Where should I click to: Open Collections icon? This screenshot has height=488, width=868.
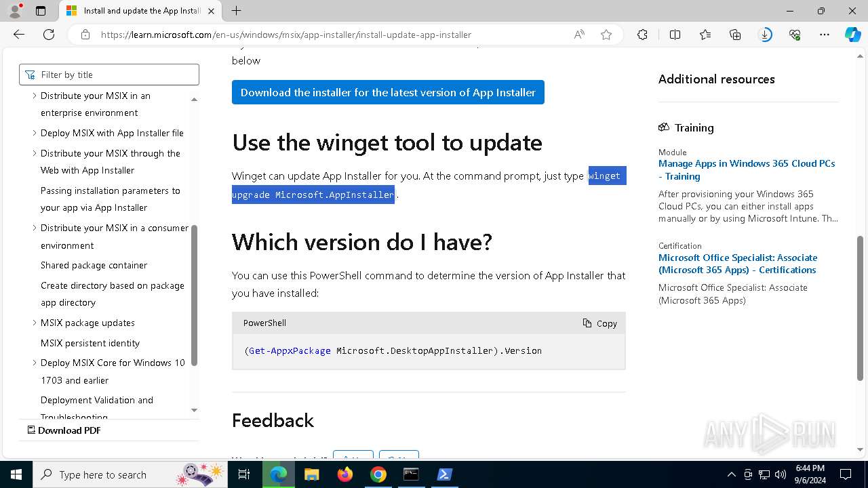735,35
